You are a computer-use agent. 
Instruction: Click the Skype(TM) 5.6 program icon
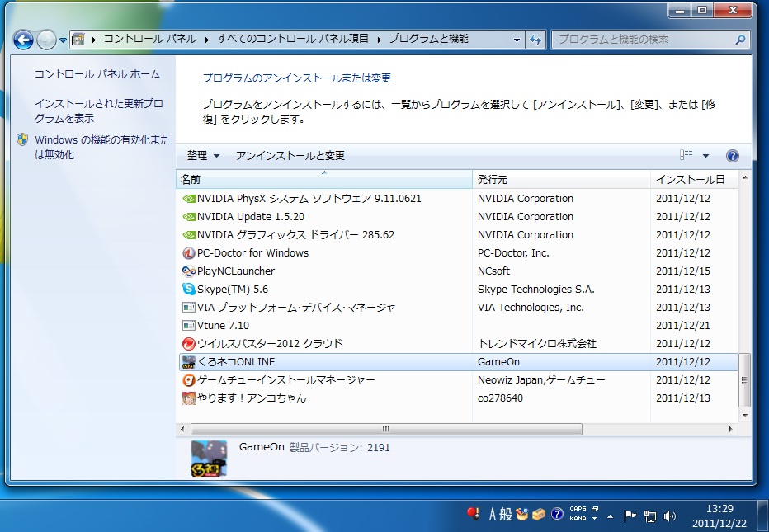[188, 290]
